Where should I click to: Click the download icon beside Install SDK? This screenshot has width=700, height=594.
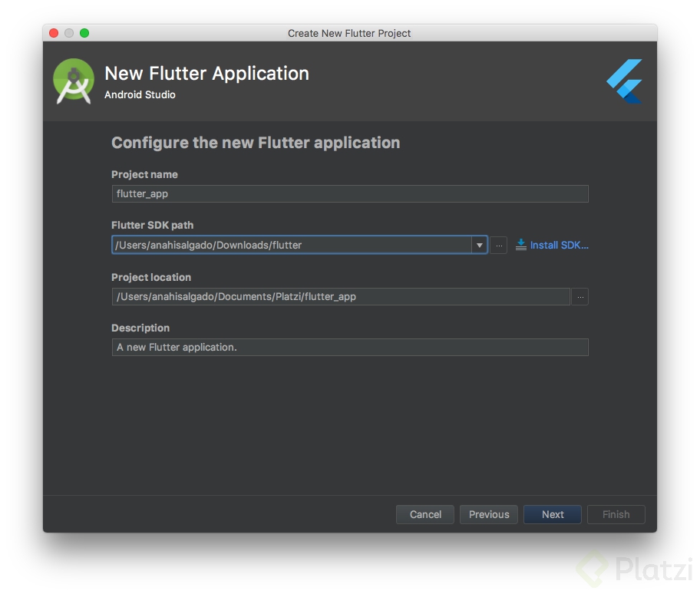(521, 244)
